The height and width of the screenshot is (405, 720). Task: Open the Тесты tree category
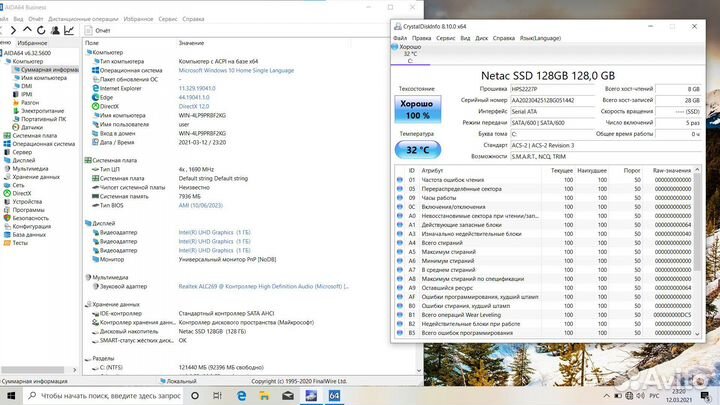[16, 243]
